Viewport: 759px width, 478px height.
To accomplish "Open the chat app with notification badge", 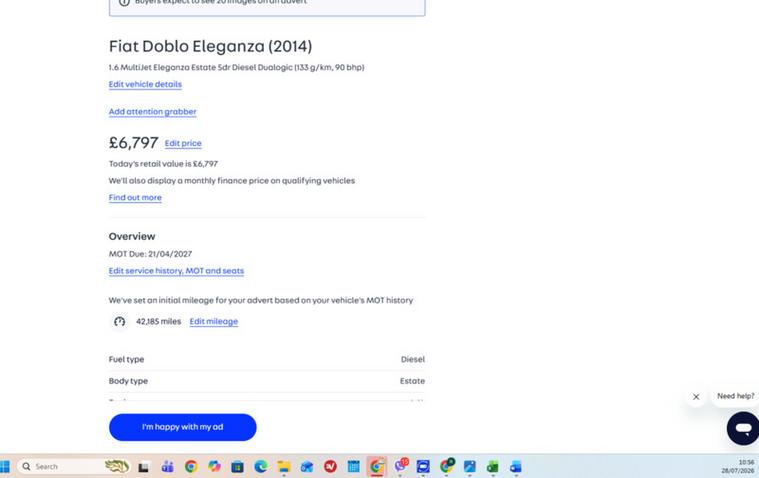I will coord(400,466).
